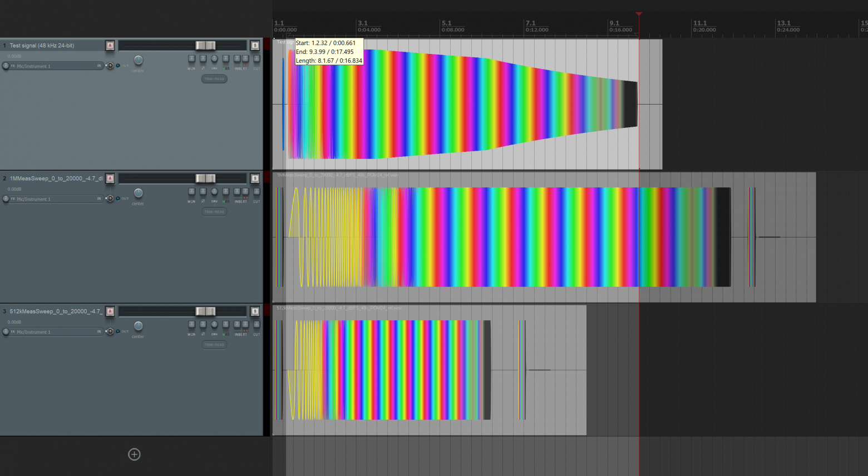868x476 pixels.
Task: Click the OUT label on Test signal track
Action: (x=125, y=66)
